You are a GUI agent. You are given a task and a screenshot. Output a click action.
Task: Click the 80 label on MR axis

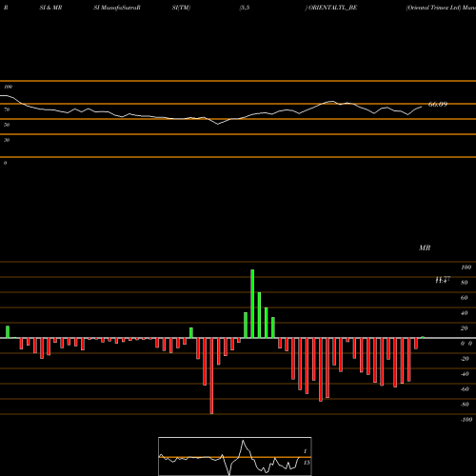(x=465, y=283)
